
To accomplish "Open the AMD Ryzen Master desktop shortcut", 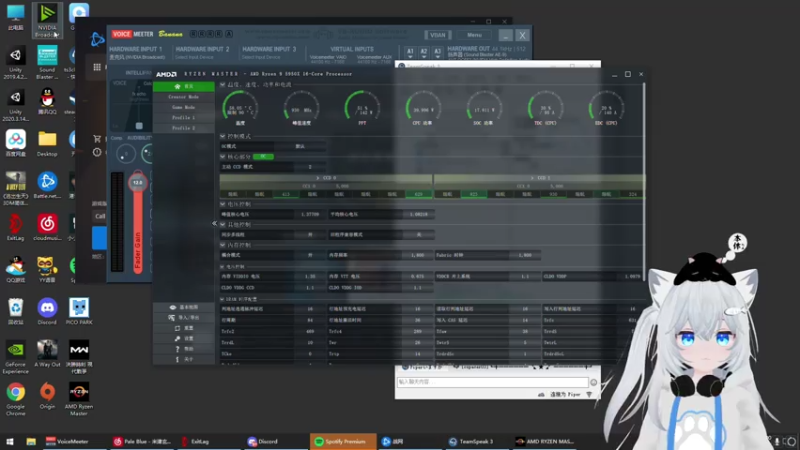I will coord(79,399).
